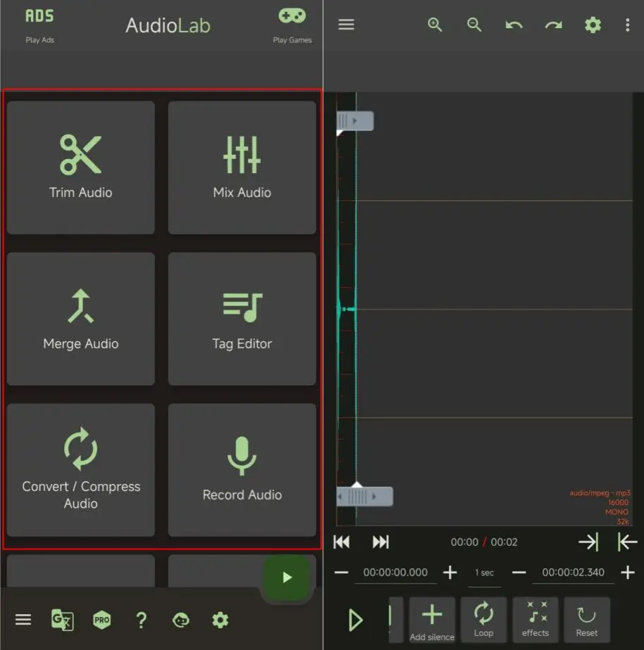Viewport: 644px width, 650px height.
Task: Select the top start marker handle
Action: 355,121
